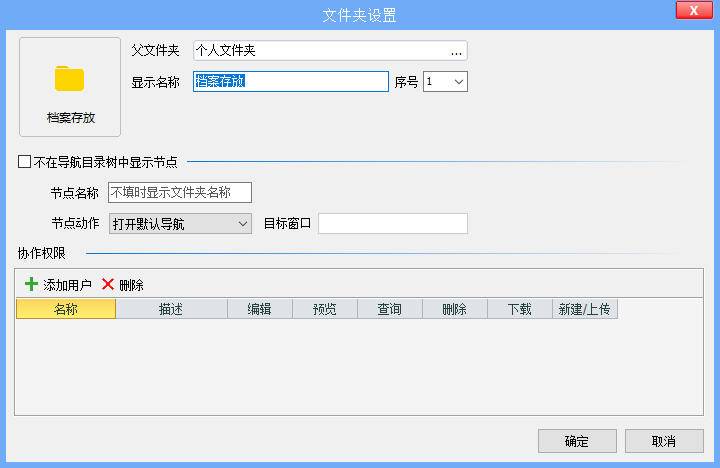Click the 协作权限 section label
The width and height of the screenshot is (720, 468).
pos(42,253)
